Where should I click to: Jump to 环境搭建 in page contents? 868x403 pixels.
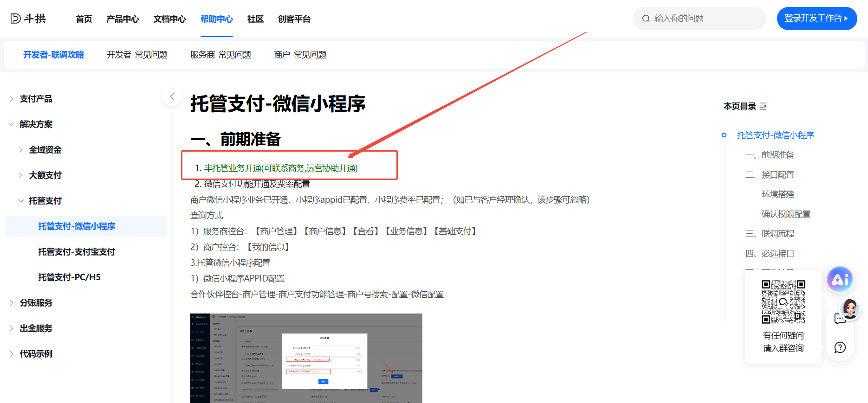(778, 194)
